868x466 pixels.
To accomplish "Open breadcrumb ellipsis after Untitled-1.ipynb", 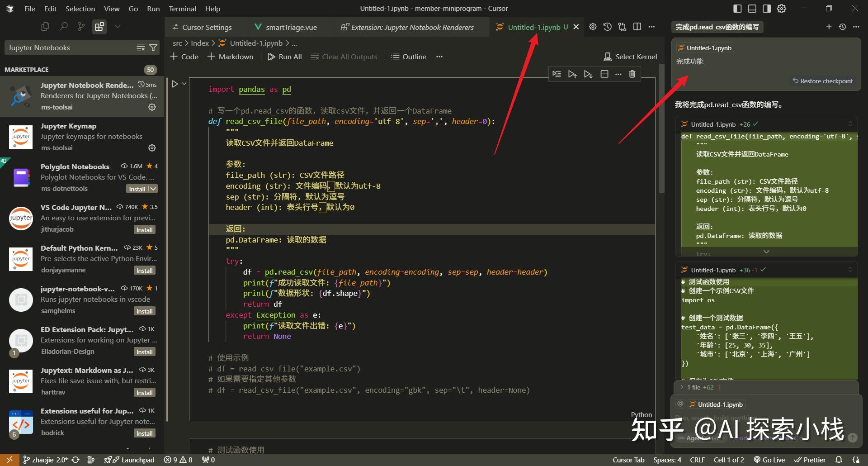I will (x=294, y=43).
